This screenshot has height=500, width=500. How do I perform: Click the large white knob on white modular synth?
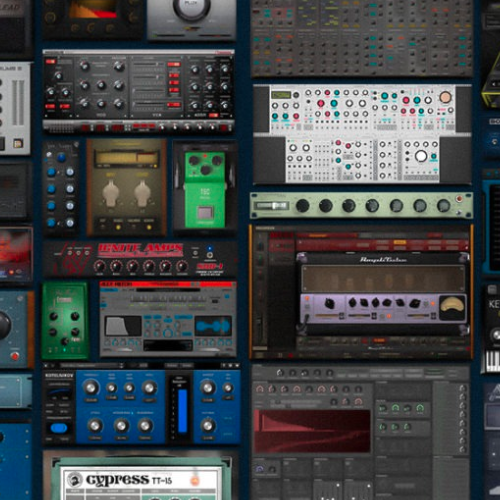point(421,156)
